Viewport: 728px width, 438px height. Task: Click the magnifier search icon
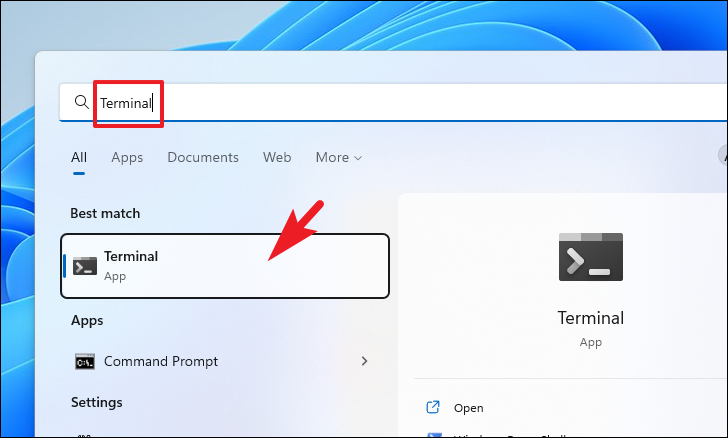pyautogui.click(x=82, y=102)
